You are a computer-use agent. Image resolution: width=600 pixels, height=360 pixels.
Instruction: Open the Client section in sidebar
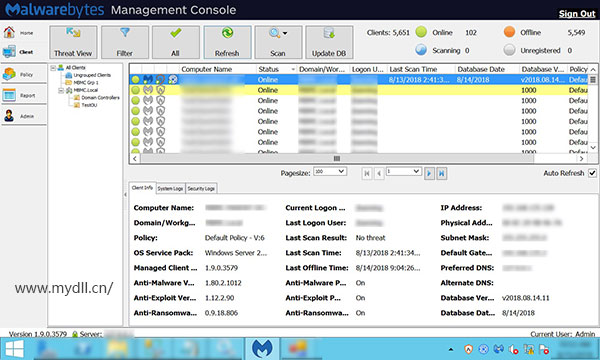coord(23,52)
